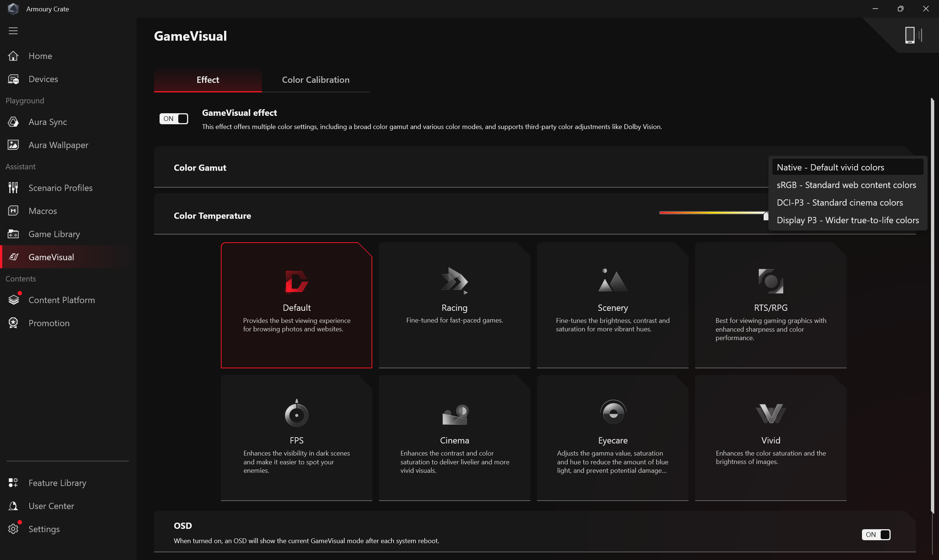This screenshot has width=939, height=560.
Task: Select the Cinema card description text
Action: point(454,462)
